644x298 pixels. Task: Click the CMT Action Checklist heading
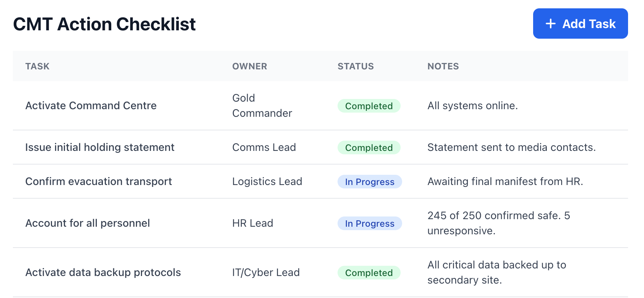pos(104,24)
